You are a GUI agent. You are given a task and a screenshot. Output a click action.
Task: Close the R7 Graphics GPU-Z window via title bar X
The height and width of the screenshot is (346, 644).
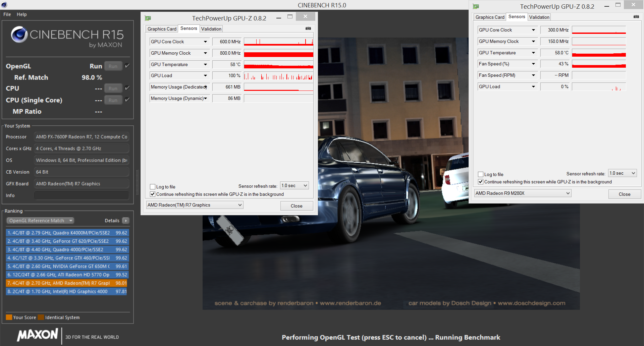305,16
